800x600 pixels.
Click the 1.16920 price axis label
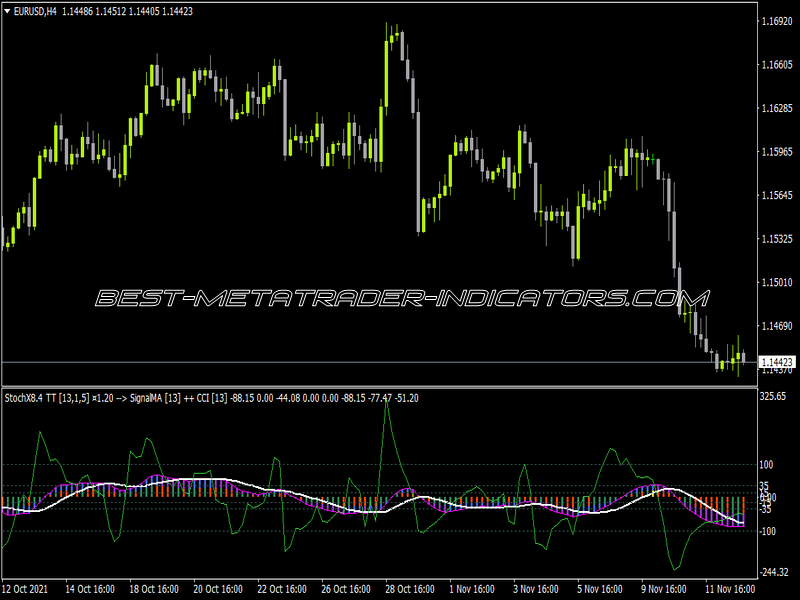777,21
